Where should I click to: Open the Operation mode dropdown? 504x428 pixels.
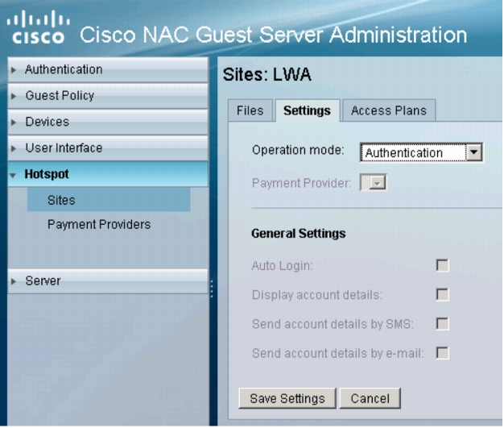[421, 152]
